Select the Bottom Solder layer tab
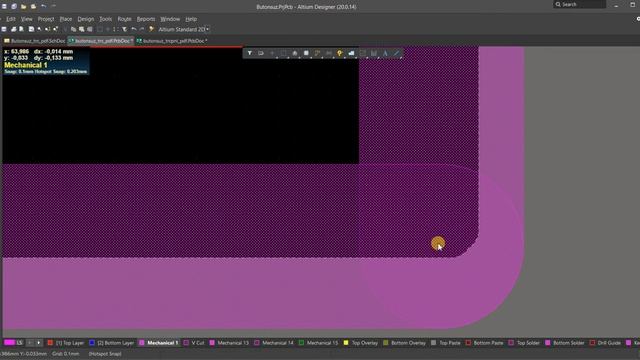640x360 pixels. click(x=565, y=343)
